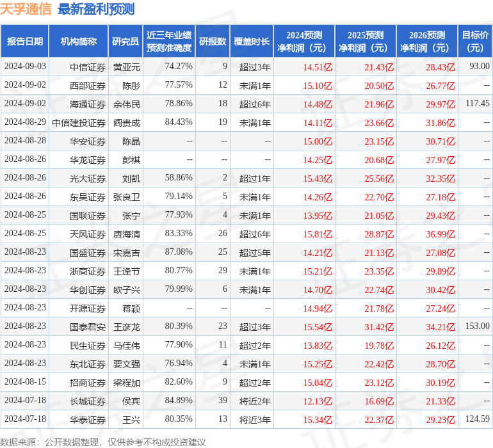The height and width of the screenshot is (448, 493).
Task: Click researcher name 蒋颖
Action: pyautogui.click(x=131, y=308)
